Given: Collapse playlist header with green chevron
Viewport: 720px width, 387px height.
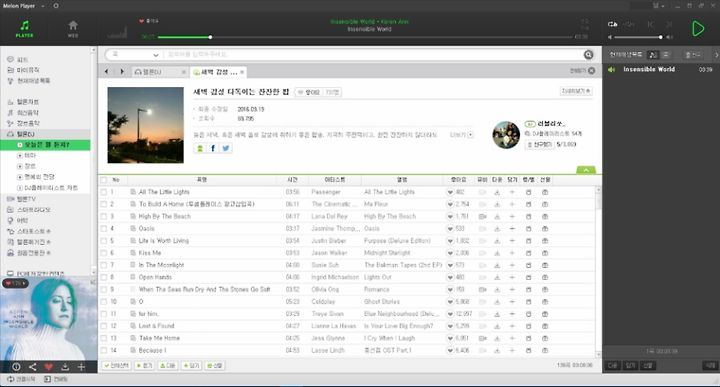Looking at the screenshot, I should (586, 170).
